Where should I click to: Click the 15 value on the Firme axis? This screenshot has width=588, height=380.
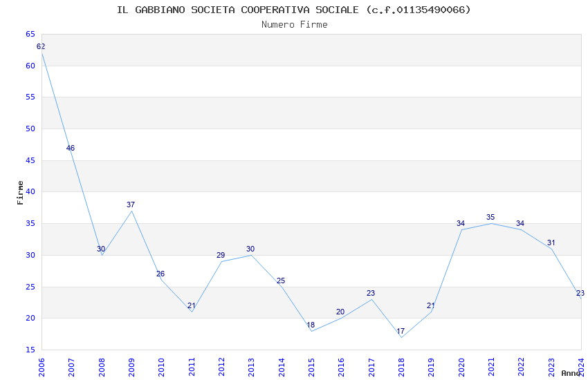(x=30, y=350)
